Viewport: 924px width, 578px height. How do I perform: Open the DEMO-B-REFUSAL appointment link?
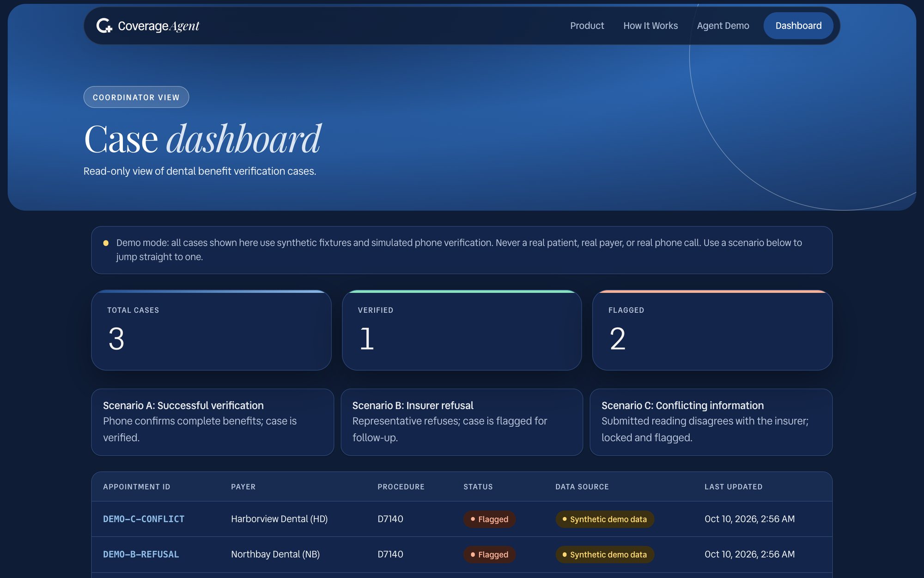click(x=141, y=554)
